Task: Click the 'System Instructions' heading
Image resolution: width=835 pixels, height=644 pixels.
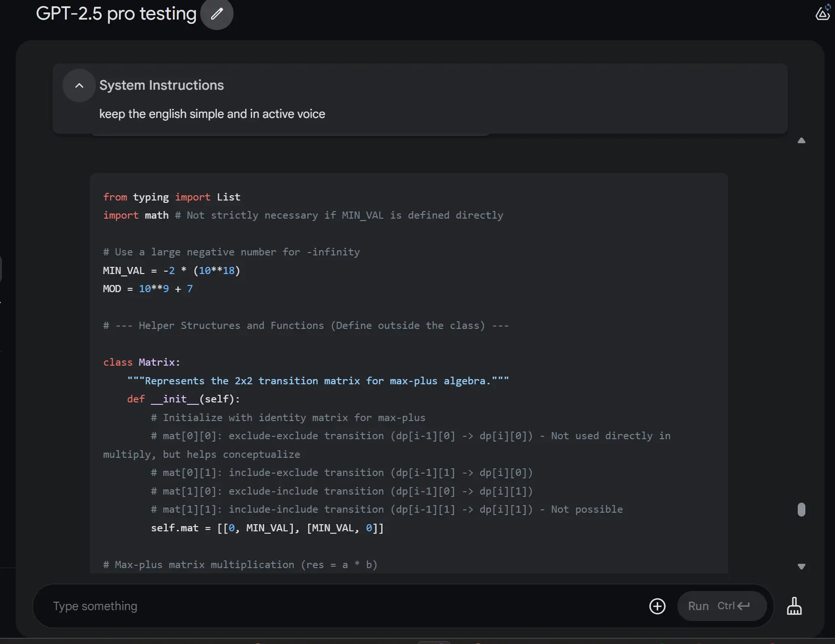Action: (161, 85)
